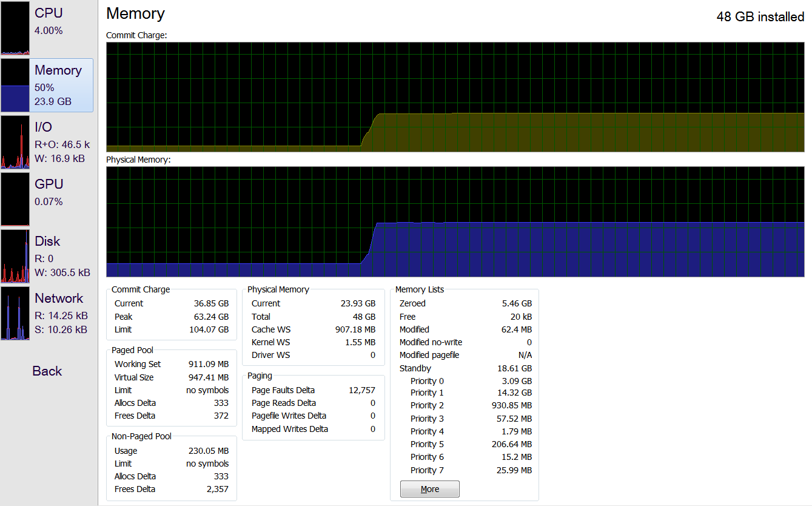Click Non-Paged Pool Frees Delta 2,357
The image size is (812, 506).
(x=218, y=489)
